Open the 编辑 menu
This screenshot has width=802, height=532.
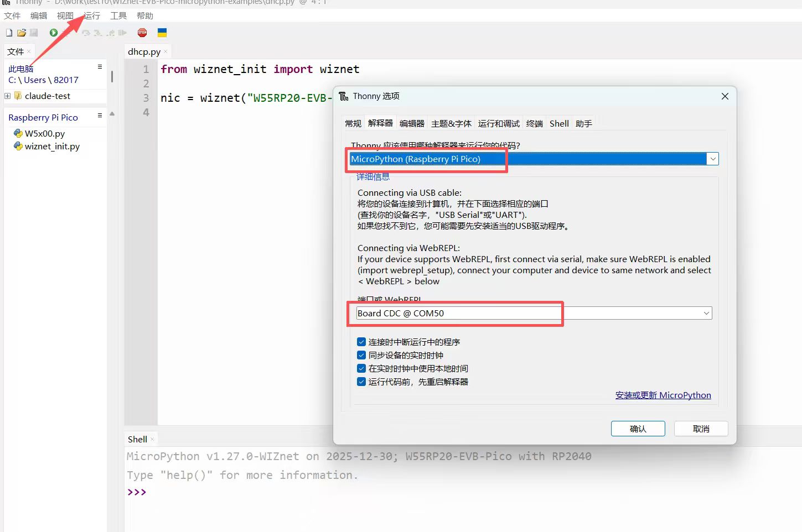coord(39,16)
